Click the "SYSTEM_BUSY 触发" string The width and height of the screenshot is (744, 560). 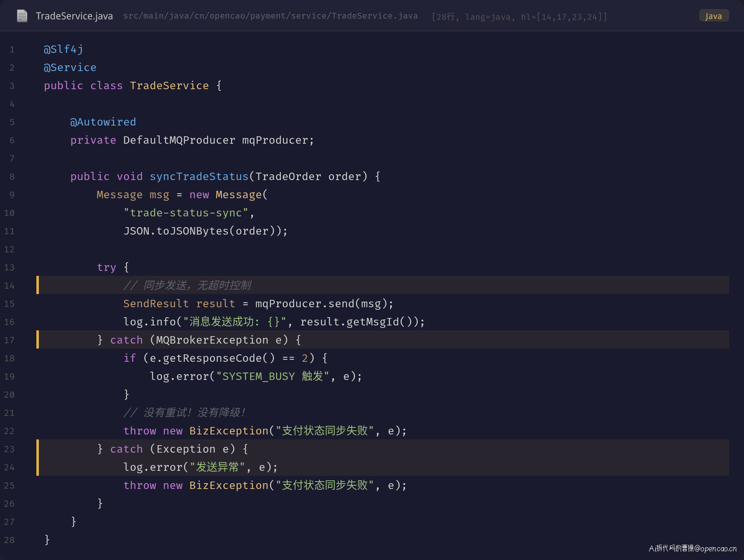pyautogui.click(x=273, y=376)
